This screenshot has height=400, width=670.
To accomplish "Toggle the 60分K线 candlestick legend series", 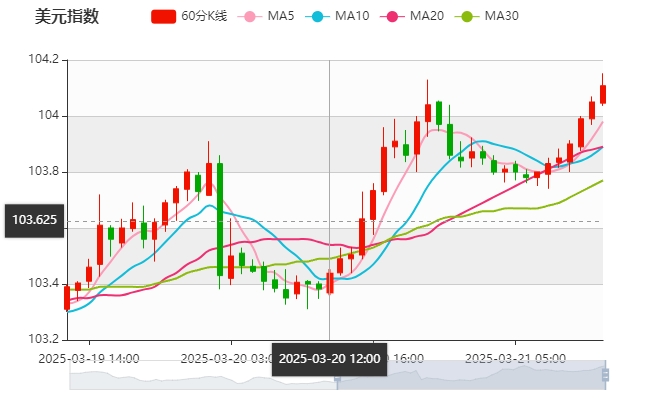I will [x=164, y=17].
